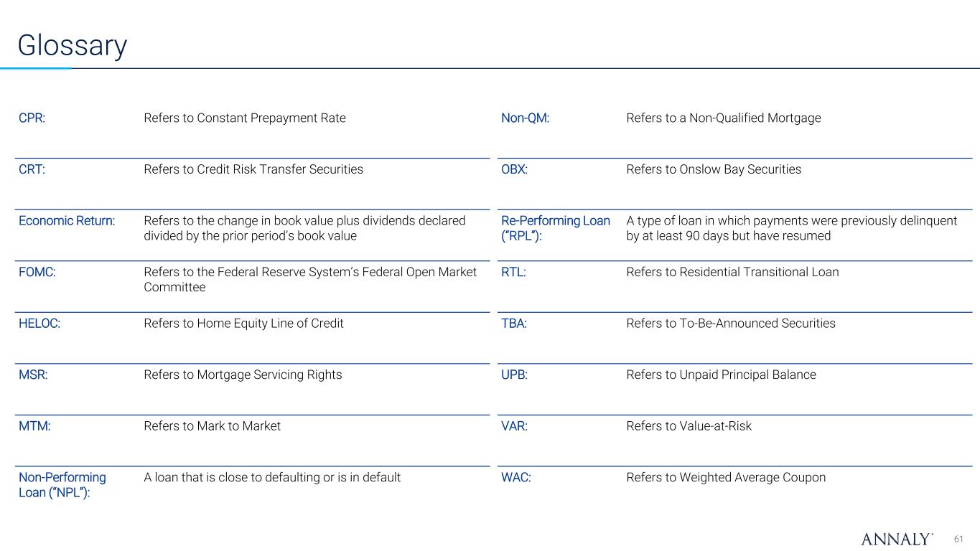Select the HELOC glossary term
Screen dimensions: 980x551
pos(39,324)
